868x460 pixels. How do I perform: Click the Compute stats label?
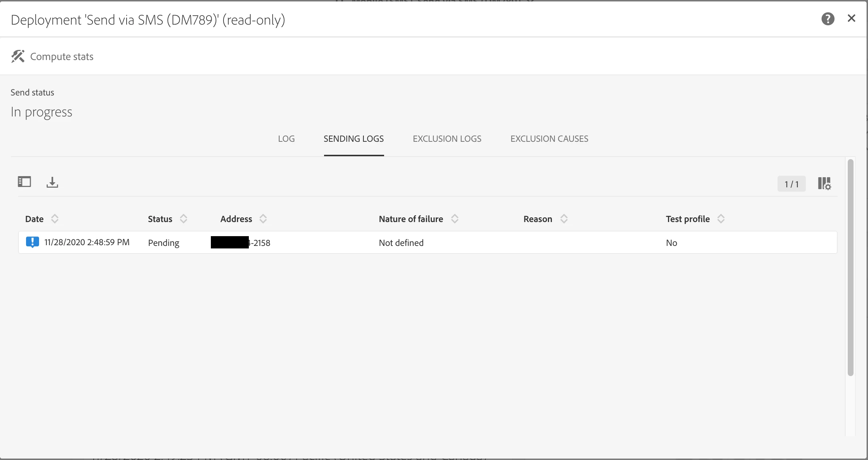[62, 56]
